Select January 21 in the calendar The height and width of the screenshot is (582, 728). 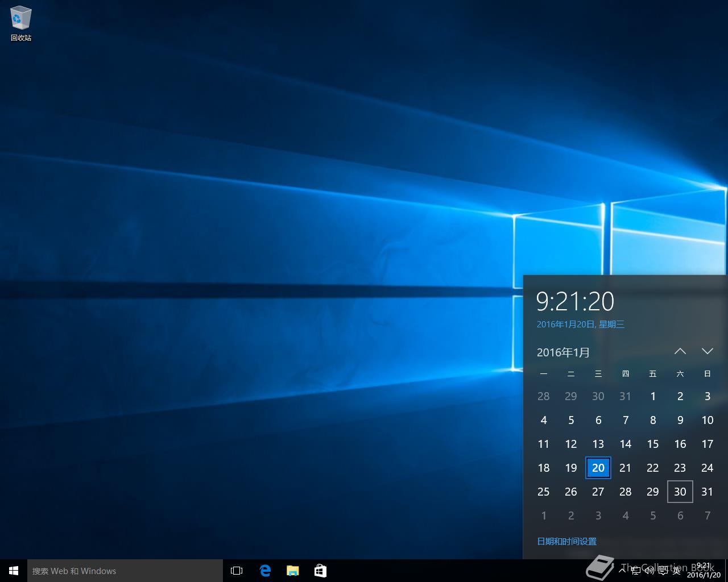[x=626, y=468]
